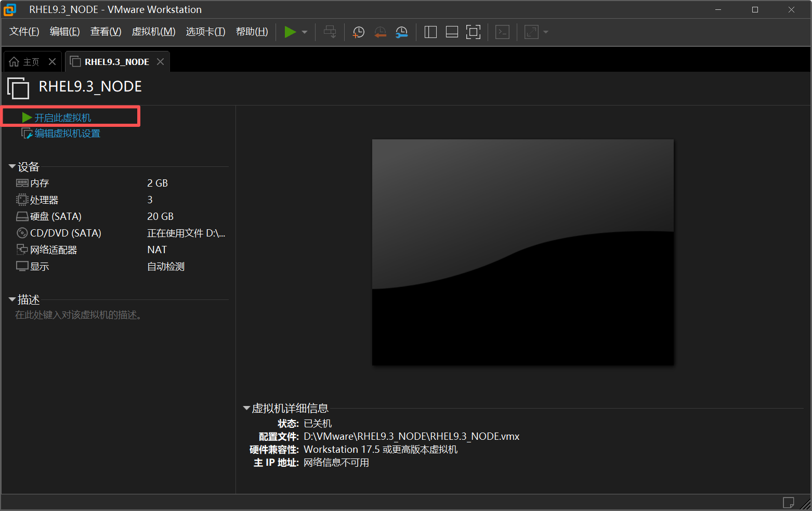
Task: Open the stretch display dropdown arrow
Action: 546,32
